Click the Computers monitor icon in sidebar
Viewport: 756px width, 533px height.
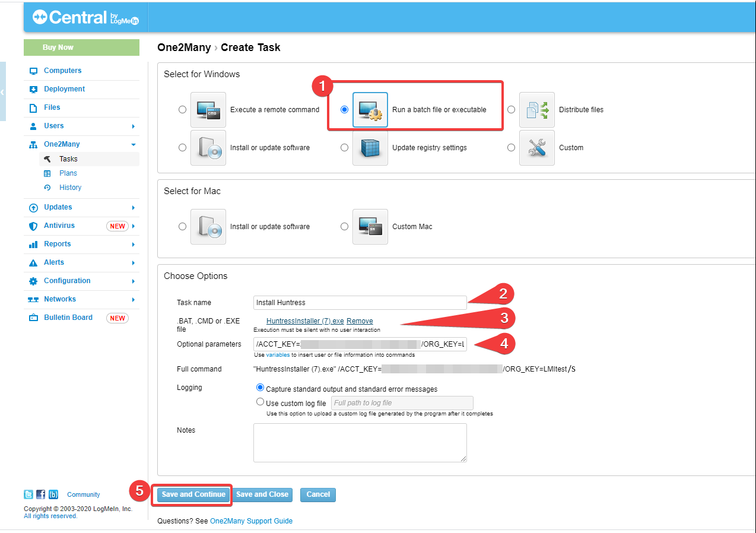point(33,71)
